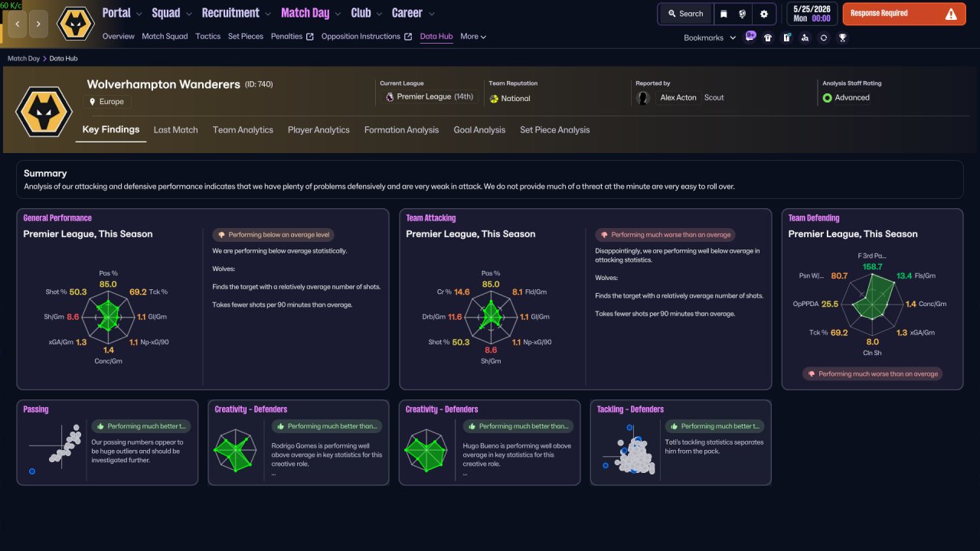The image size is (980, 551).
Task: Switch to the Team Analytics tab
Action: tap(243, 130)
